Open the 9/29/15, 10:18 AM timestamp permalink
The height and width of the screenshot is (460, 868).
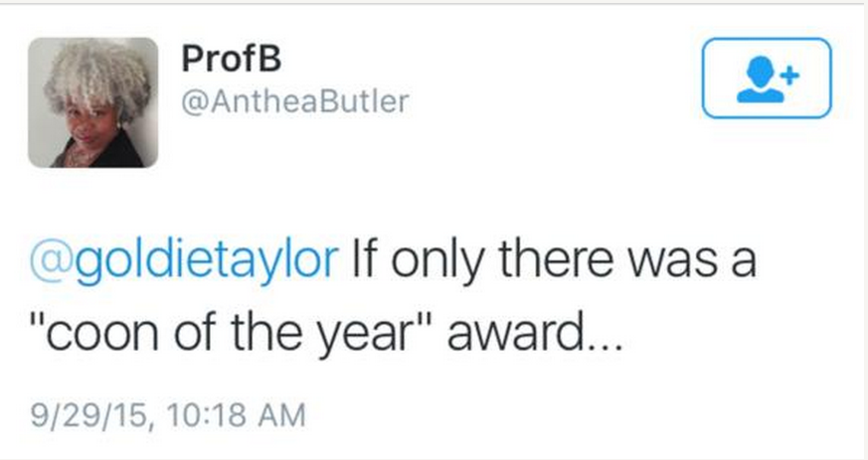pyautogui.click(x=168, y=414)
